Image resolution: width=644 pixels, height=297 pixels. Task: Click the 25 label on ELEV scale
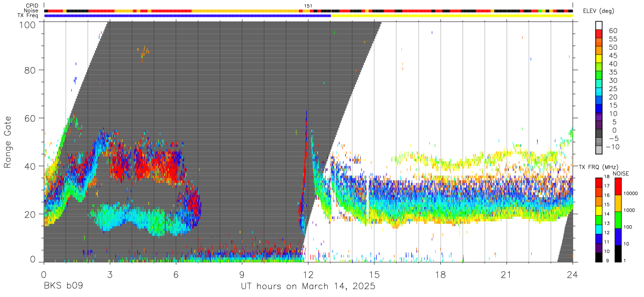click(614, 89)
